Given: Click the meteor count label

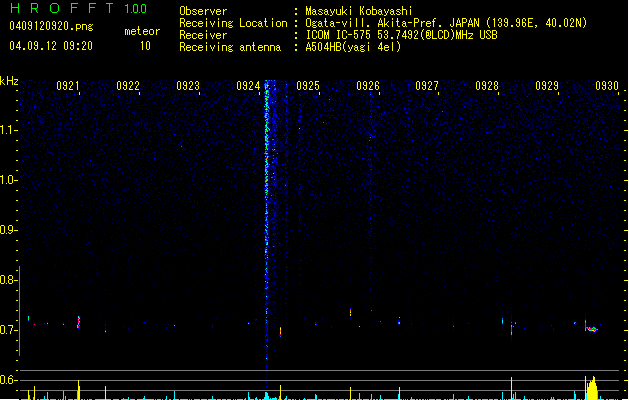Looking at the screenshot, I should coord(142,31).
